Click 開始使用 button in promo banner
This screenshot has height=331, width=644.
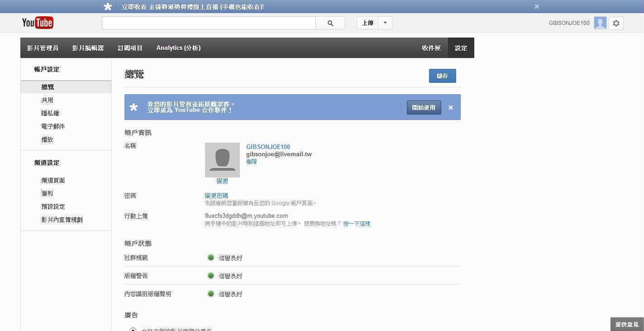[424, 107]
